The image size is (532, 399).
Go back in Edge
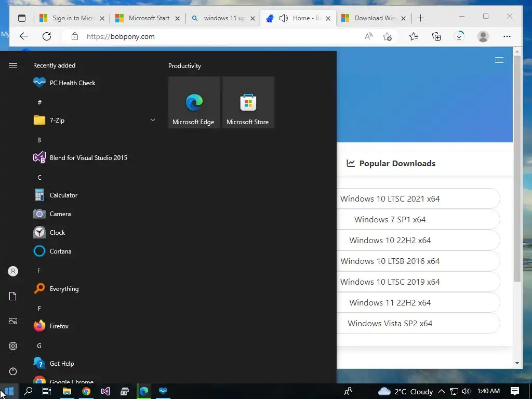[x=24, y=36]
